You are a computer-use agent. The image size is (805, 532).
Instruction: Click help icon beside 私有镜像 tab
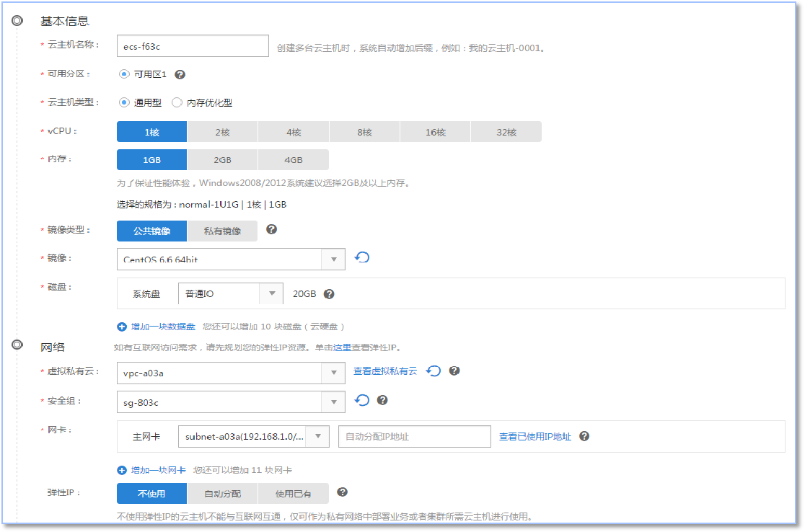click(x=272, y=230)
